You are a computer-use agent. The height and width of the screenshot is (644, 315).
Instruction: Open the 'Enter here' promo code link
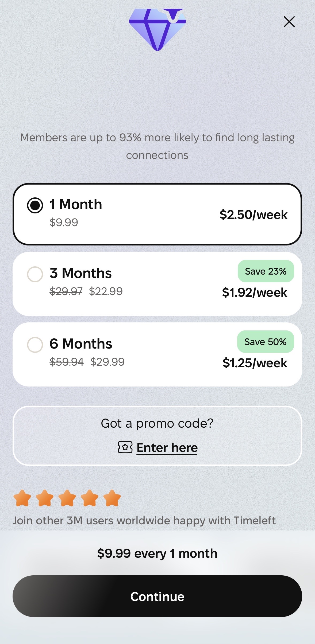167,448
